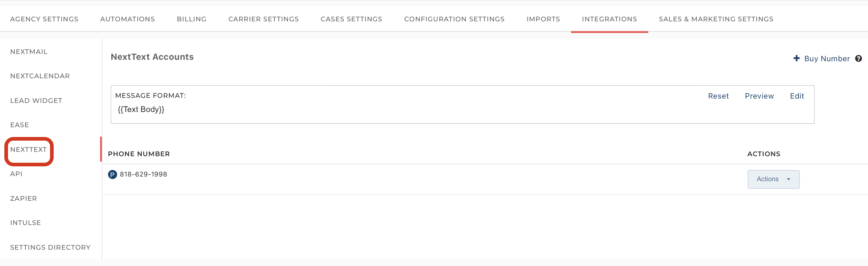This screenshot has height=266, width=868.
Task: Go to the Billing tab
Action: 192,19
